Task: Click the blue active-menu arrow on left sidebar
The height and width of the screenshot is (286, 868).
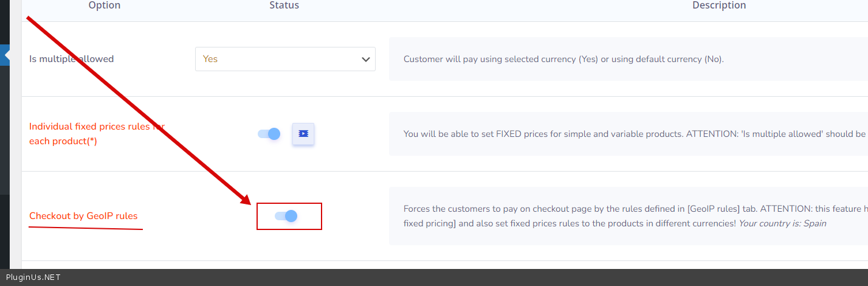Action: (7, 55)
